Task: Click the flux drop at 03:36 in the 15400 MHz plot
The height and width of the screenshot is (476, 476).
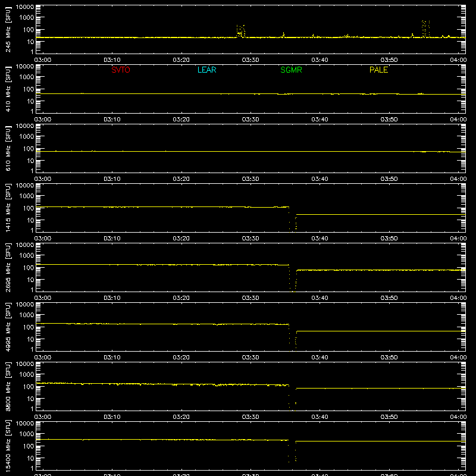Action: 292,451
